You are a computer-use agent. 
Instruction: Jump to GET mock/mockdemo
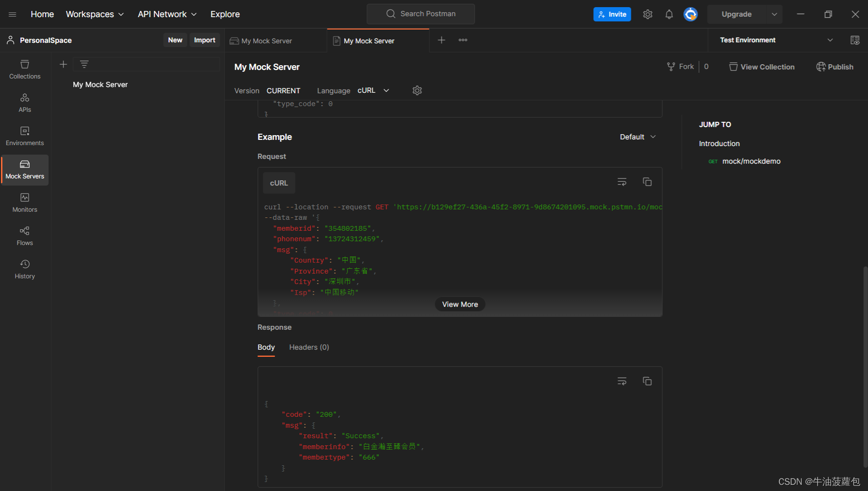(745, 161)
